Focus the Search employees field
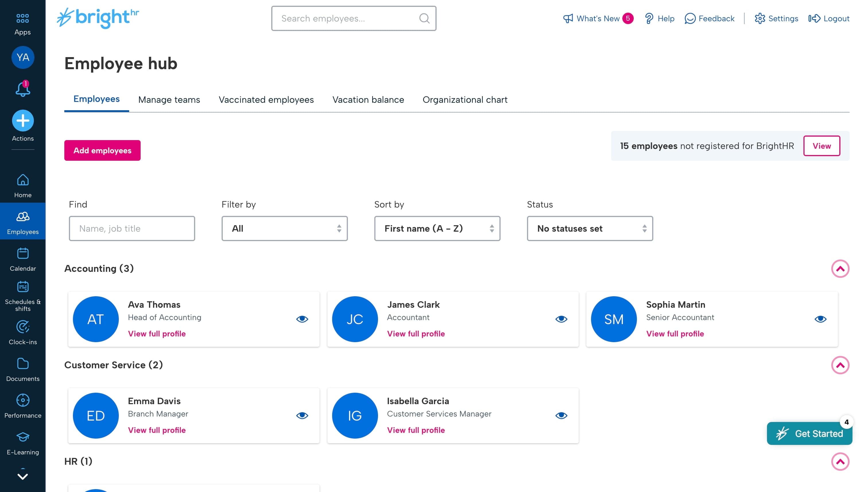 (x=353, y=18)
